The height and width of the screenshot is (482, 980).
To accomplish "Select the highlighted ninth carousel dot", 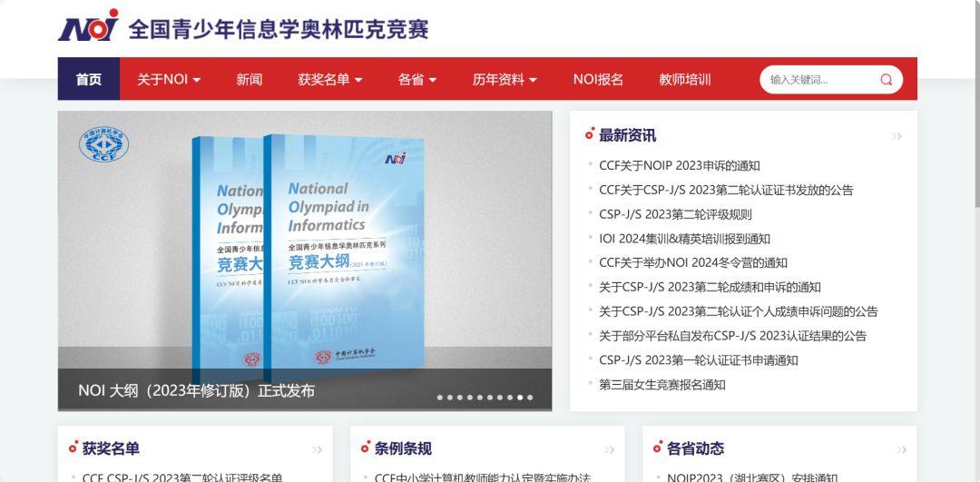I will 520,398.
